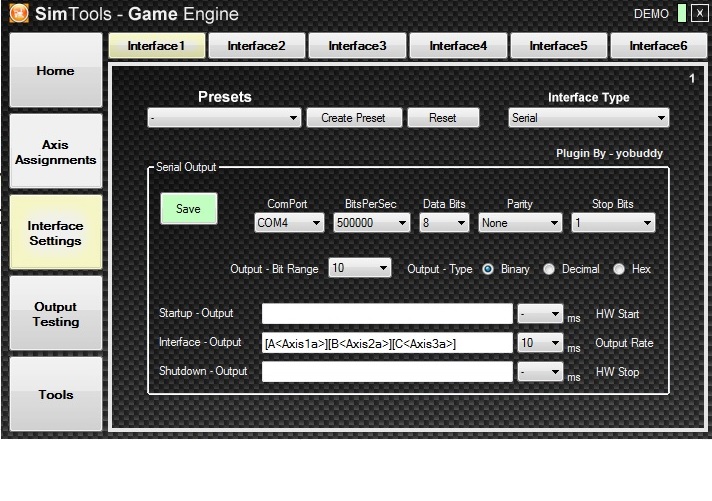Expand the Presets dropdown

tap(224, 118)
